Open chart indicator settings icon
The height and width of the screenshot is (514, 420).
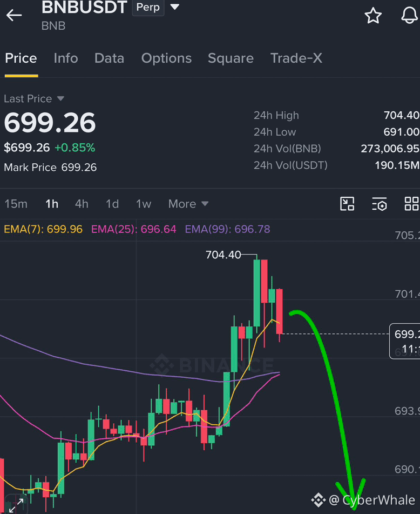click(x=380, y=204)
